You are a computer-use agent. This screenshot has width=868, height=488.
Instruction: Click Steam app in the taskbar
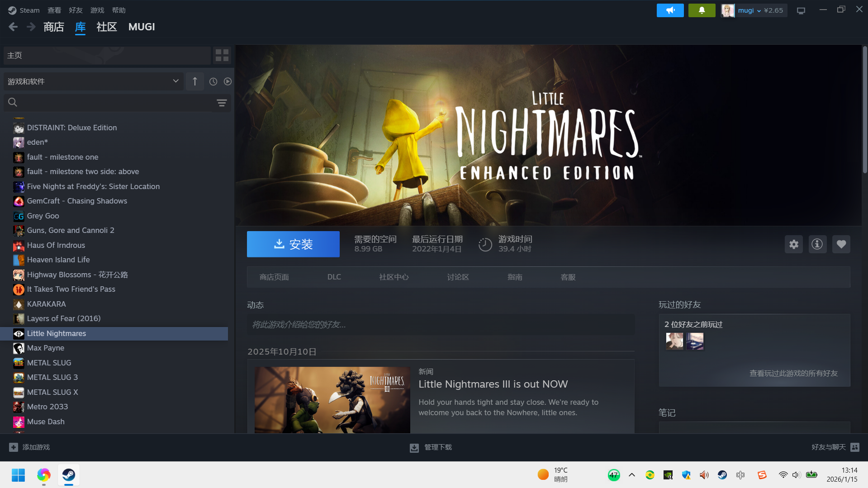tap(69, 475)
